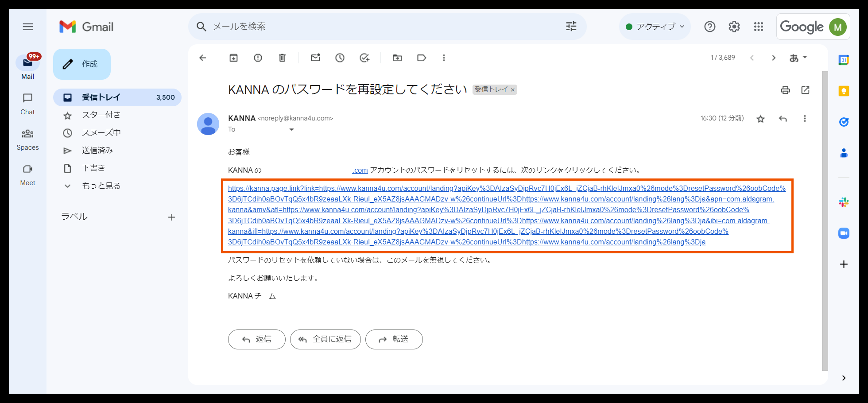The width and height of the screenshot is (868, 403).
Task: Mark the email as unread
Action: [315, 58]
